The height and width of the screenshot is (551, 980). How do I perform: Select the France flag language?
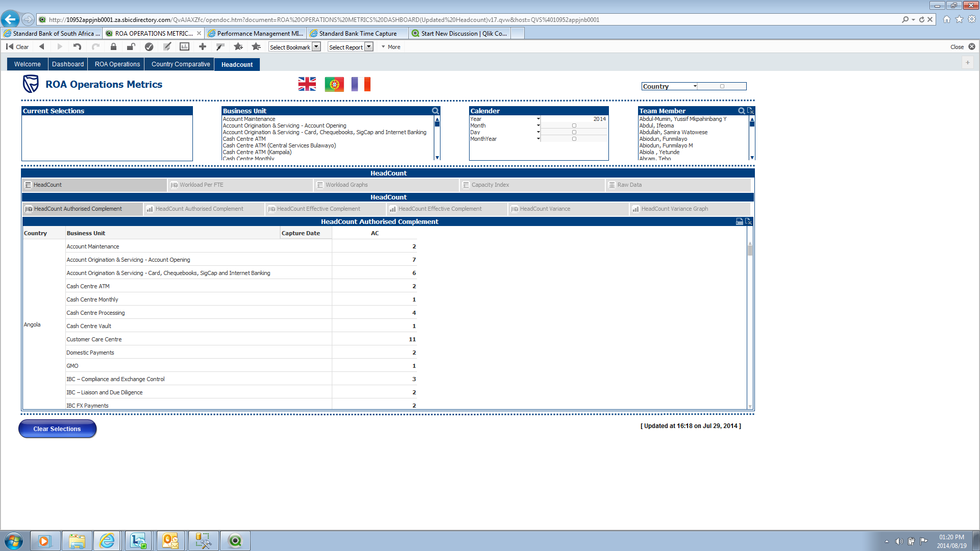point(361,84)
